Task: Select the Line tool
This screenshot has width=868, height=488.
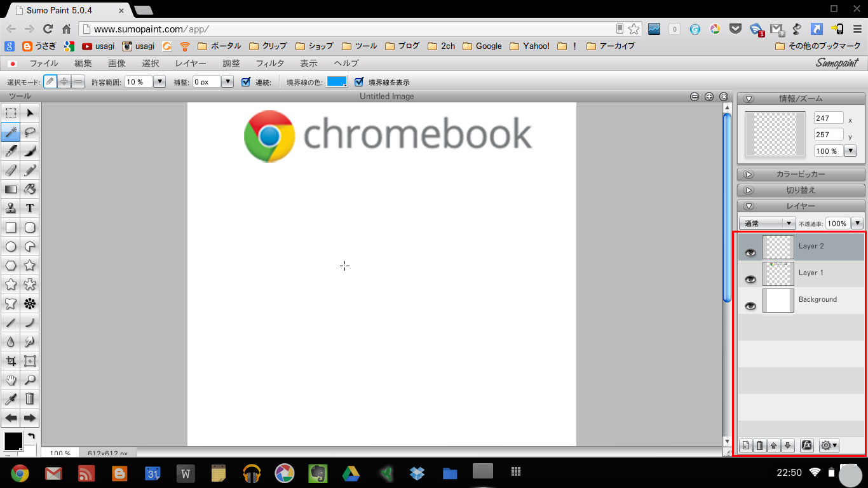Action: 11,323
